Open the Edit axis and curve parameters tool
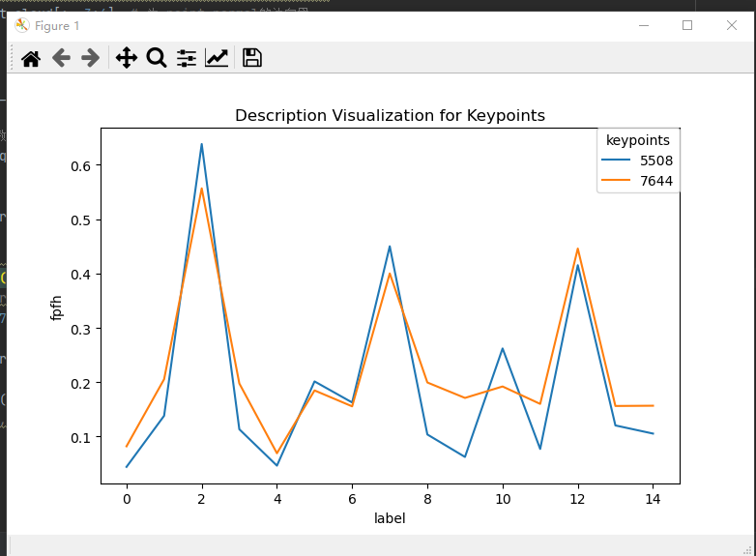This screenshot has height=556, width=756. pyautogui.click(x=217, y=58)
